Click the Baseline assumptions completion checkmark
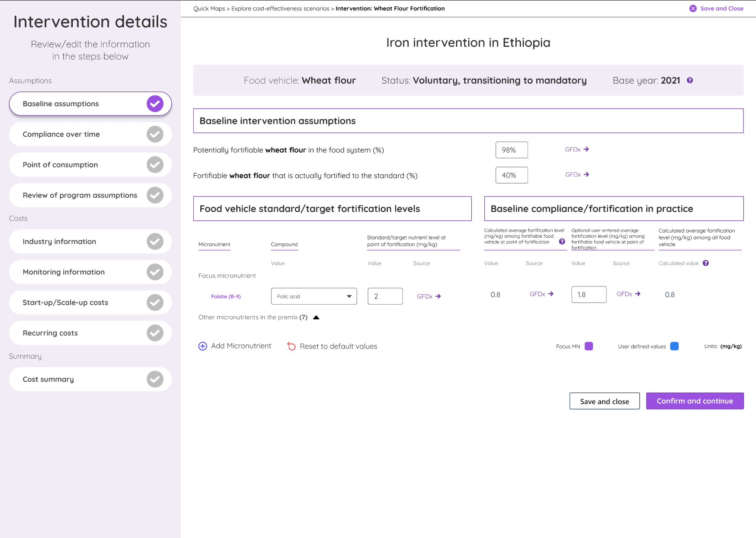Screen dimensions: 756x538 point(155,103)
